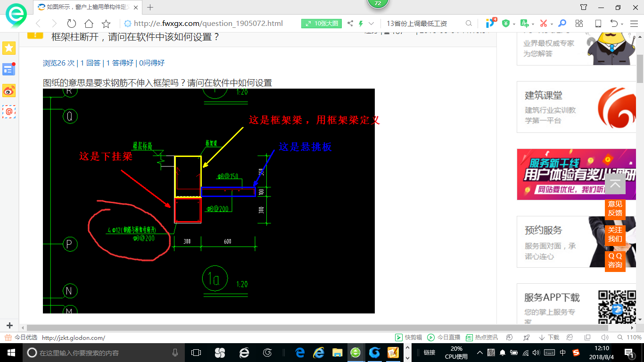Click the 意见反馈 feedback button

tap(615, 209)
